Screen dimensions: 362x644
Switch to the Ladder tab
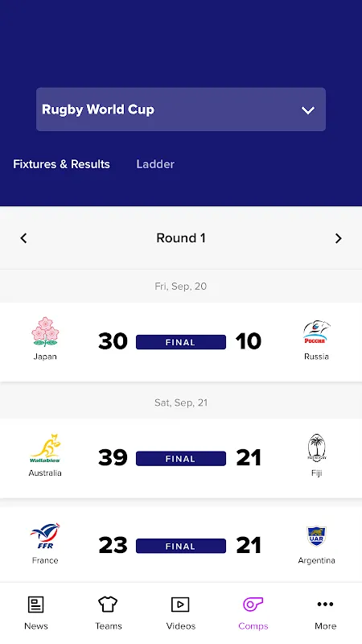(x=155, y=164)
